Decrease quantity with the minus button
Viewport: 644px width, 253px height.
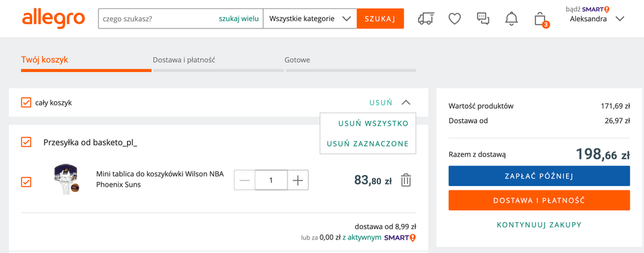(244, 180)
